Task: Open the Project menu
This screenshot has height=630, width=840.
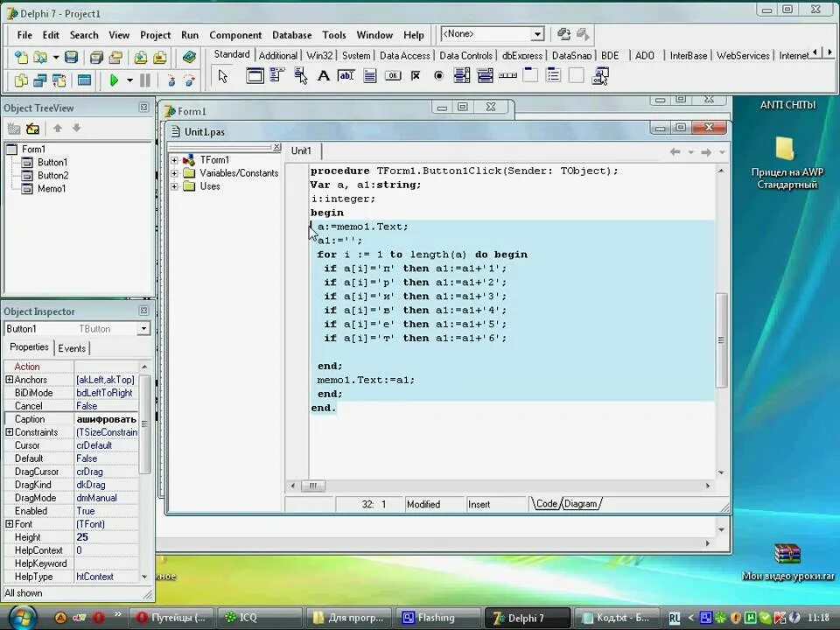Action: click(156, 35)
